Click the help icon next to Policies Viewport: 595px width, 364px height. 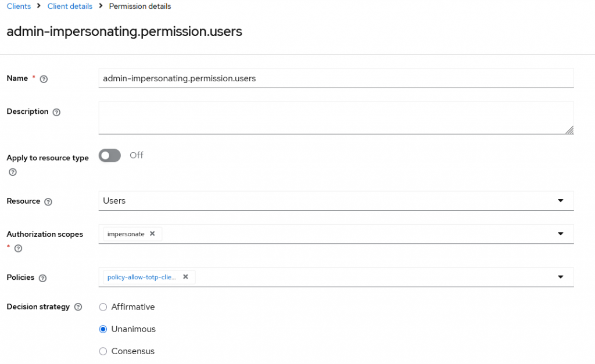(x=42, y=278)
